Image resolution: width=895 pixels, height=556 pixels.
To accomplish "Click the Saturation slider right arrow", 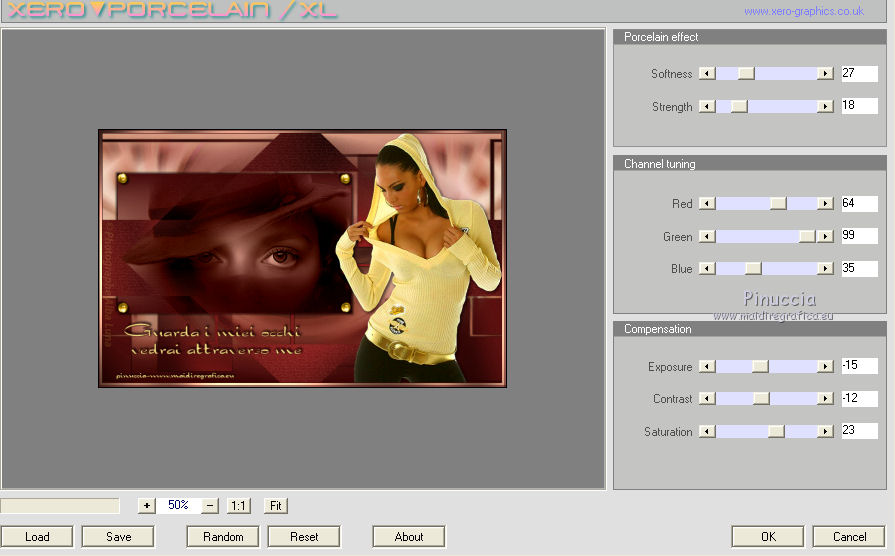I will click(x=825, y=432).
